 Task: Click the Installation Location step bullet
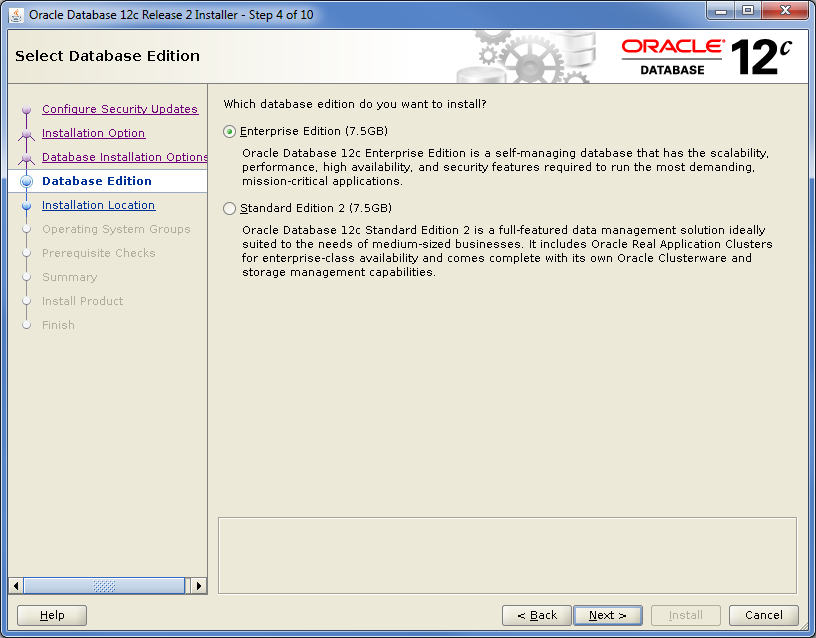click(x=27, y=206)
